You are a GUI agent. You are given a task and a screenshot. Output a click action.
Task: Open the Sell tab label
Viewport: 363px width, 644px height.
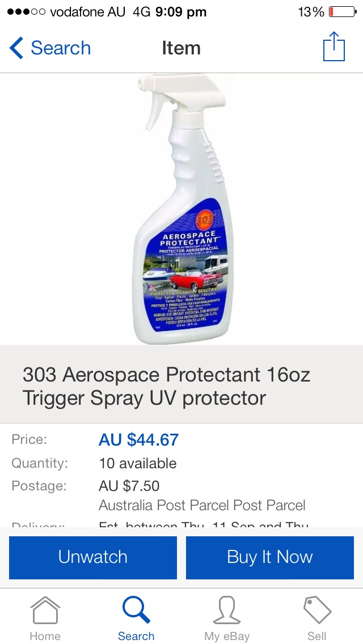click(317, 636)
